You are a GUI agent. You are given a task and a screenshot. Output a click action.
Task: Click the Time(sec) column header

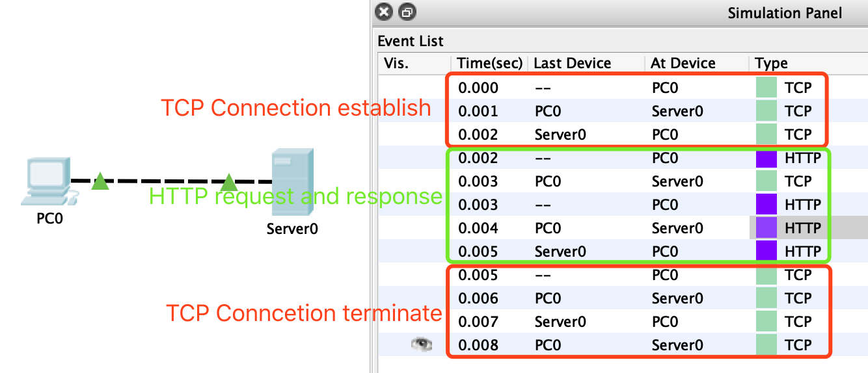coord(489,63)
